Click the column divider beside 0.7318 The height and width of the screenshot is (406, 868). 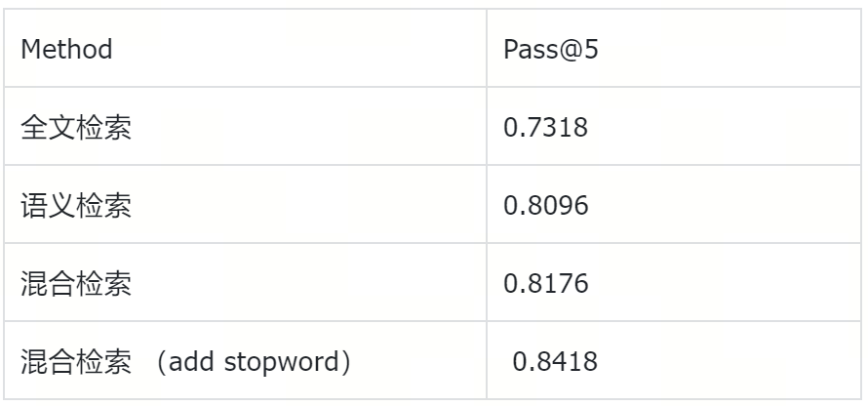tap(487, 126)
